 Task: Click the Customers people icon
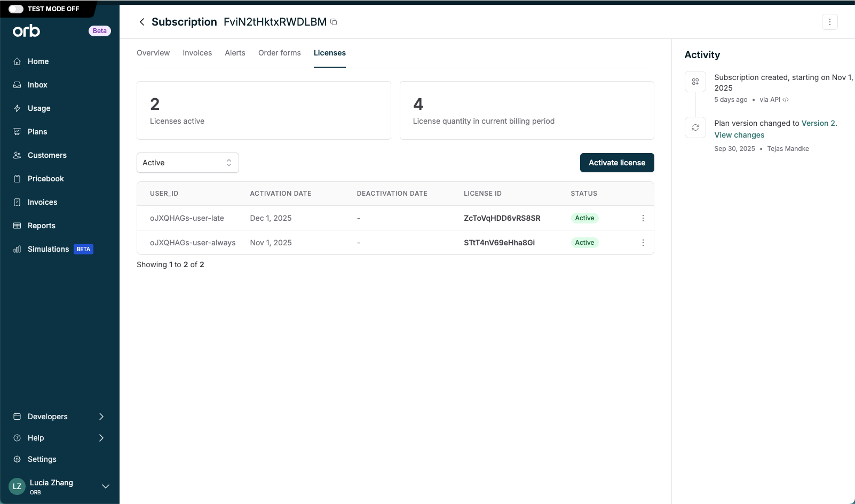17,155
